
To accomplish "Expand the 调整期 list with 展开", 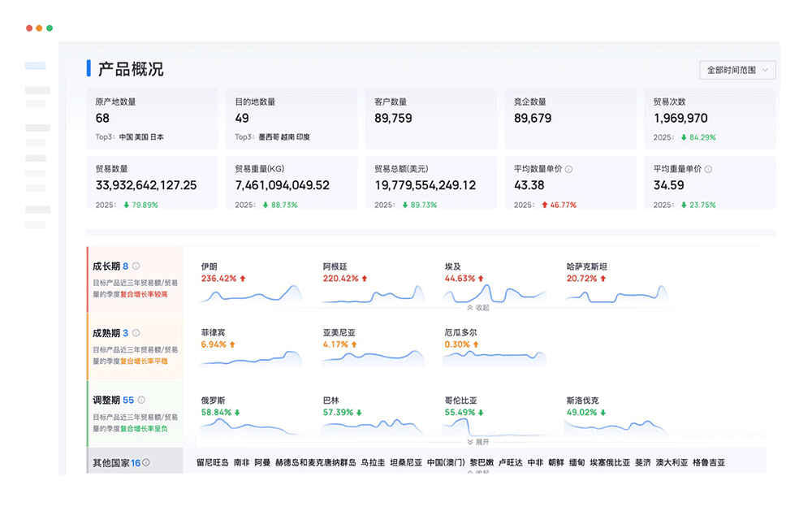I will tap(477, 442).
